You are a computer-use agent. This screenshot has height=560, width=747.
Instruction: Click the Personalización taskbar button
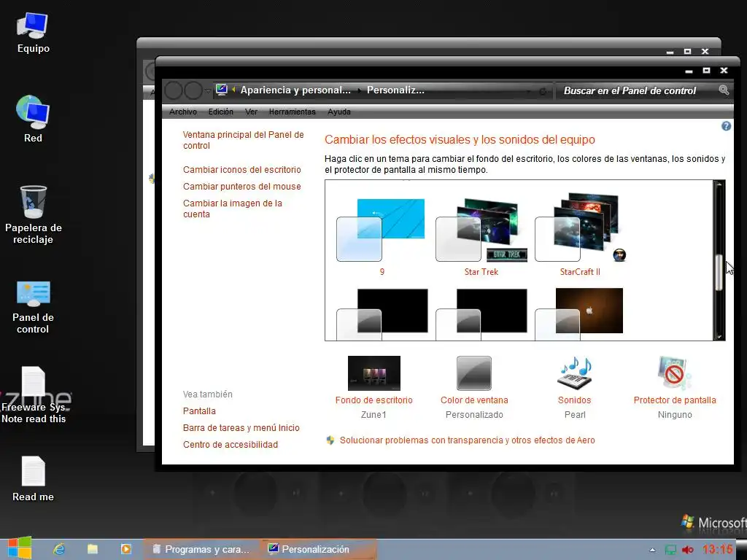(x=318, y=549)
